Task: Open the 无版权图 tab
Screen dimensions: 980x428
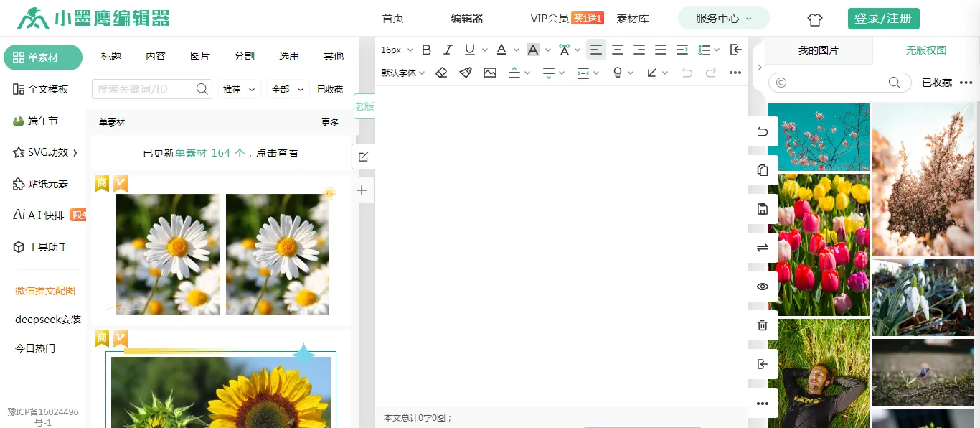Action: pyautogui.click(x=926, y=50)
